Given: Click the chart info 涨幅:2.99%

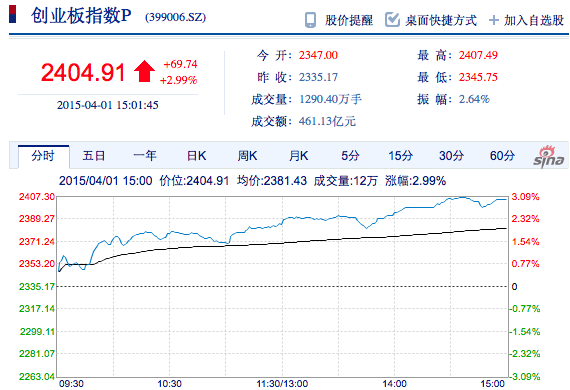Looking at the screenshot, I should click(x=416, y=181).
